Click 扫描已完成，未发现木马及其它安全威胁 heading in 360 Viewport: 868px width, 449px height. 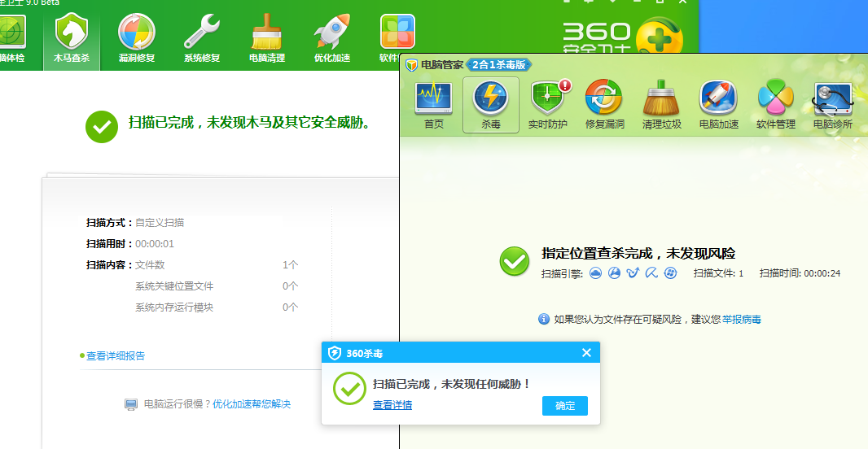pos(250,122)
